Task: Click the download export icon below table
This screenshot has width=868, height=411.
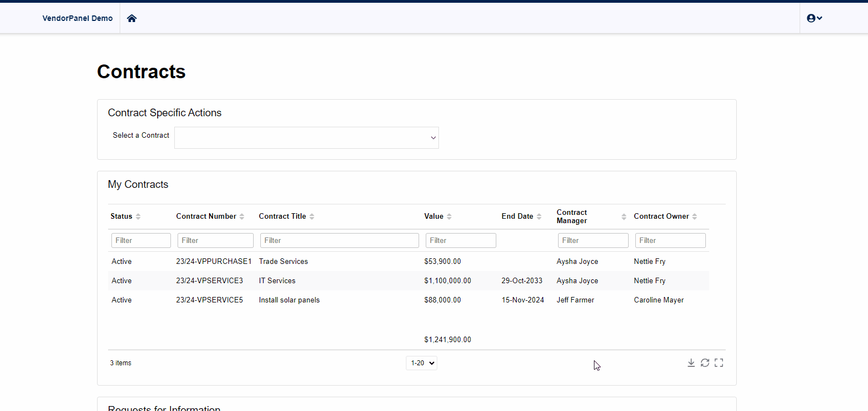Action: coord(691,363)
